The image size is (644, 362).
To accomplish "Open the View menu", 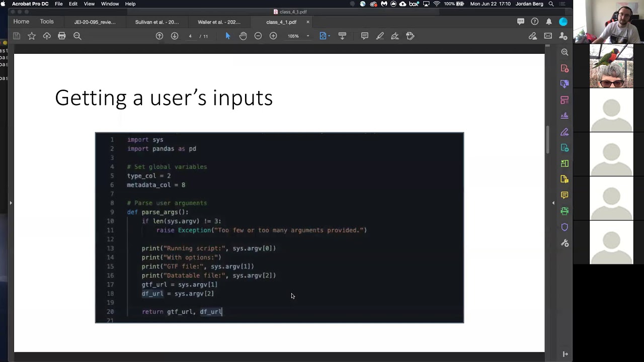I will [89, 4].
